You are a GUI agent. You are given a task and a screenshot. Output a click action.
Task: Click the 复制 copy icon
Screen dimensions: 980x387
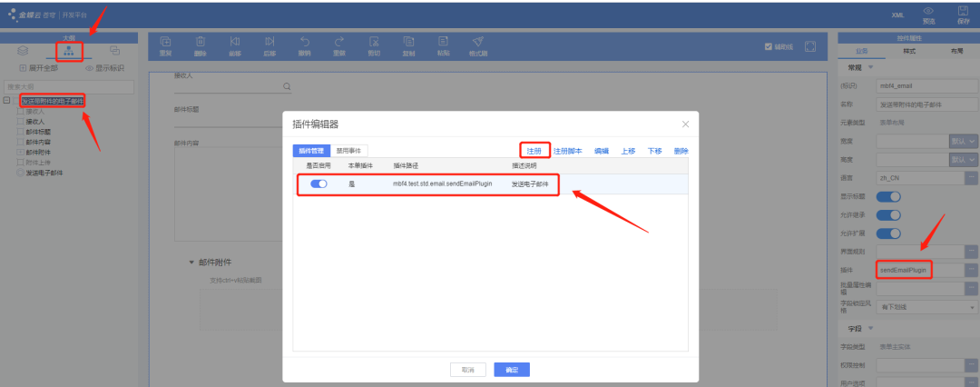click(x=408, y=42)
